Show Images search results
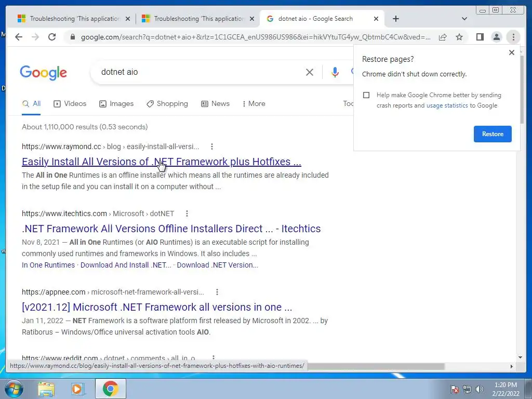The width and height of the screenshot is (532, 399). click(116, 103)
